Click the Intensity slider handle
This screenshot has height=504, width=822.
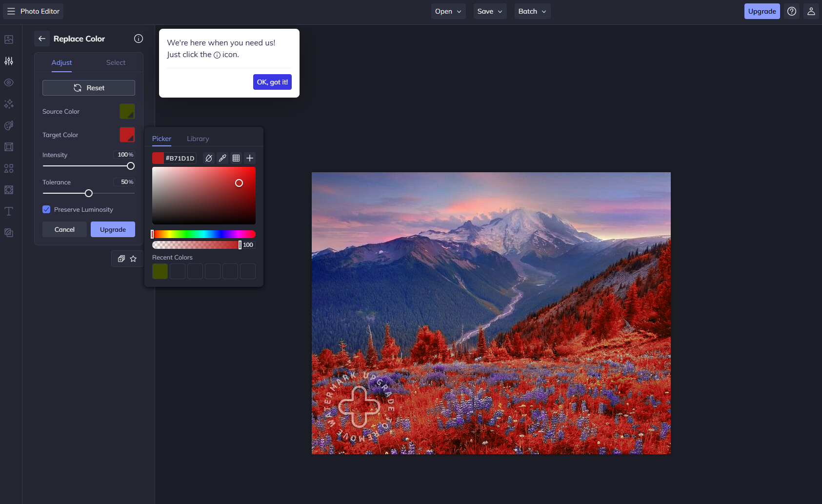pyautogui.click(x=131, y=166)
